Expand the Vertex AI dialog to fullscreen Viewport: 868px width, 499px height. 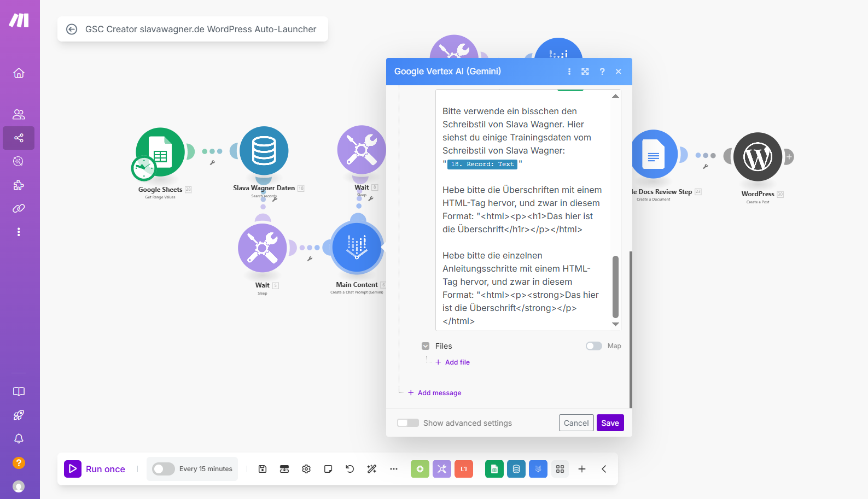(585, 72)
